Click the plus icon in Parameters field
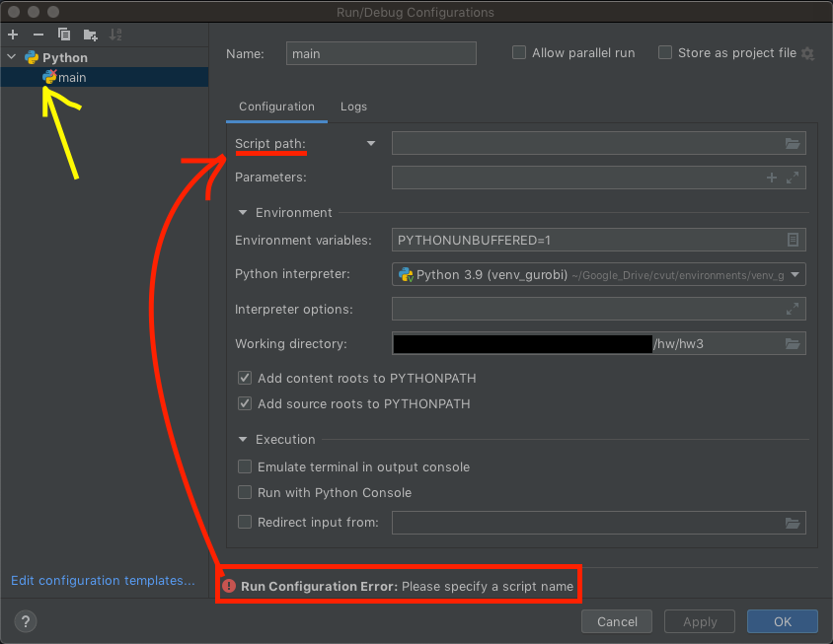The image size is (833, 644). click(771, 178)
